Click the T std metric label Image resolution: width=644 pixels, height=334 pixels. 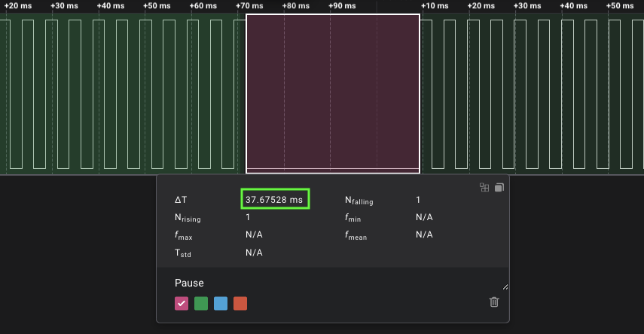[182, 253]
